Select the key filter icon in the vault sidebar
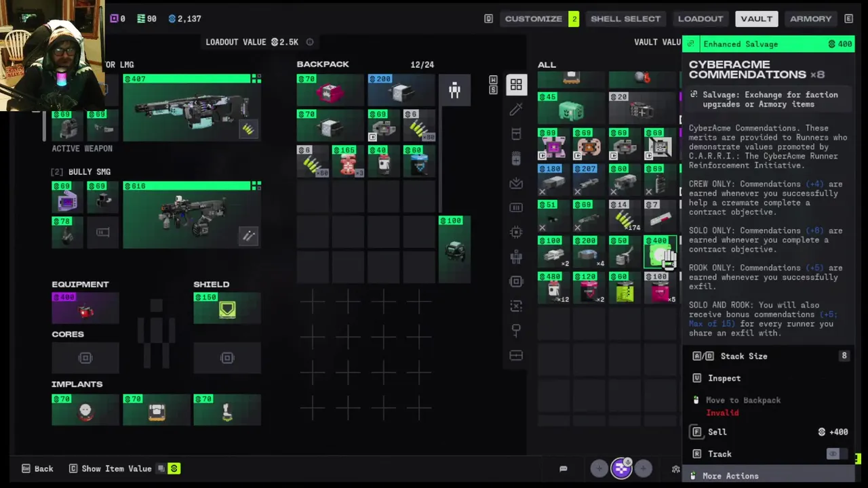The height and width of the screenshot is (488, 868). pyautogui.click(x=516, y=330)
